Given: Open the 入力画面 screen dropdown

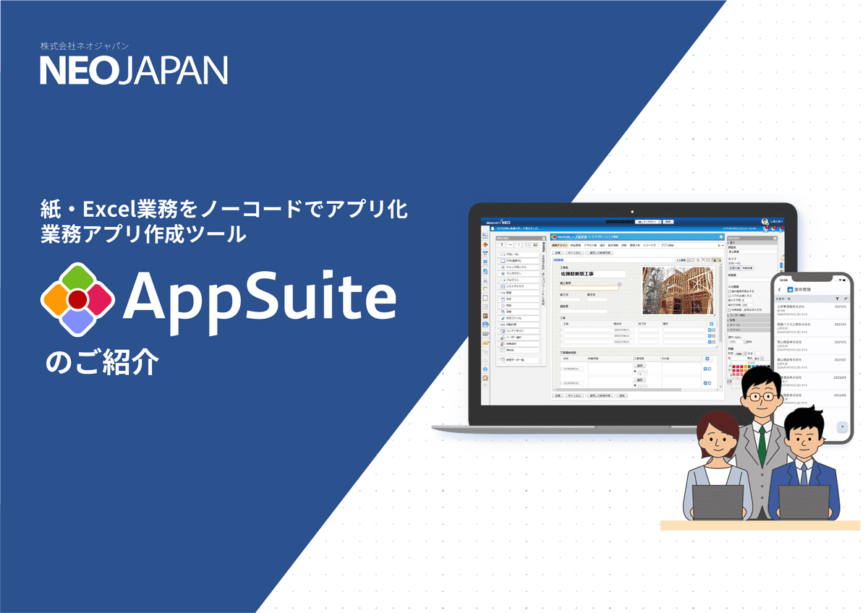Looking at the screenshot, I should 682,260.
